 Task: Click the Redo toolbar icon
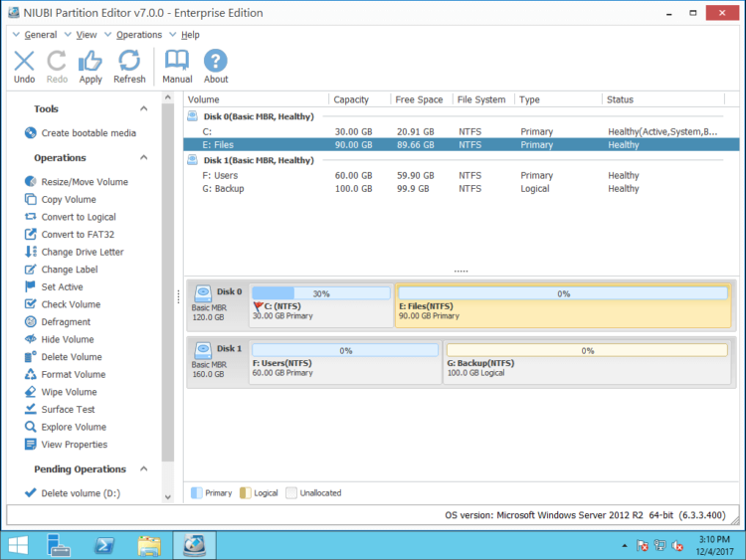(57, 67)
